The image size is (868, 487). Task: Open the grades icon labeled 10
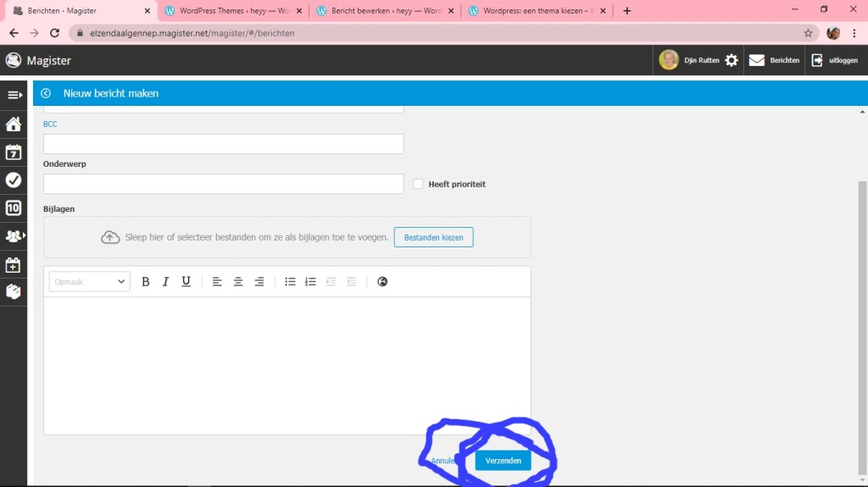[x=14, y=208]
